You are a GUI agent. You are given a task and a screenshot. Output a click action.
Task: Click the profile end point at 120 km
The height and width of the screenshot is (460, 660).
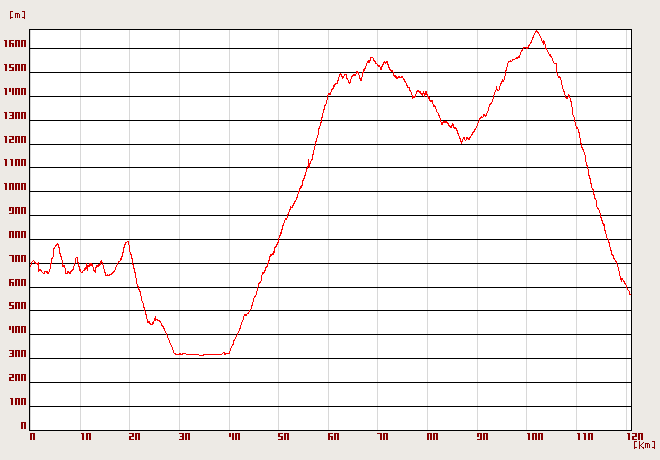click(630, 294)
